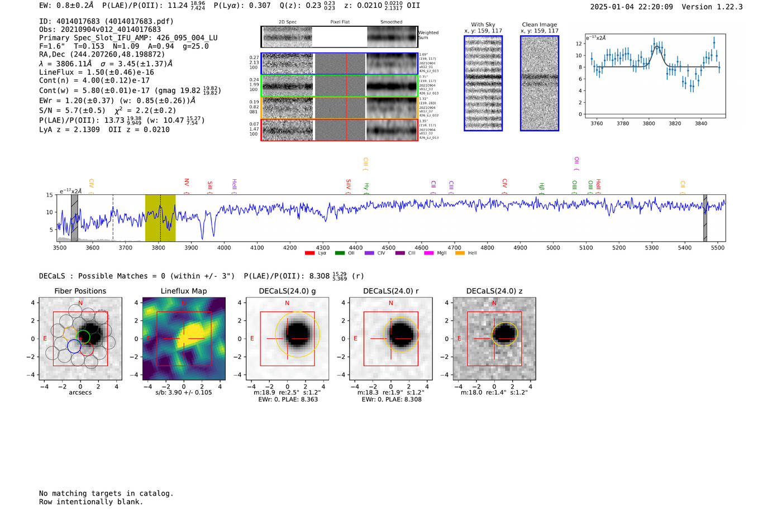Click the hatched gray band near 5460 Å
The height and width of the screenshot is (532, 782).
(x=705, y=218)
